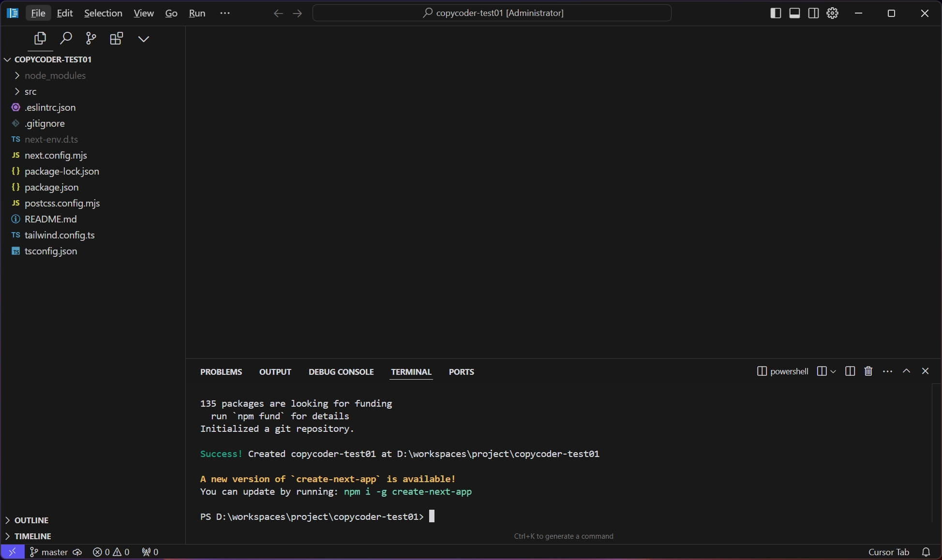Viewport: 942px width, 560px height.
Task: Open the Selection menu
Action: coord(103,13)
